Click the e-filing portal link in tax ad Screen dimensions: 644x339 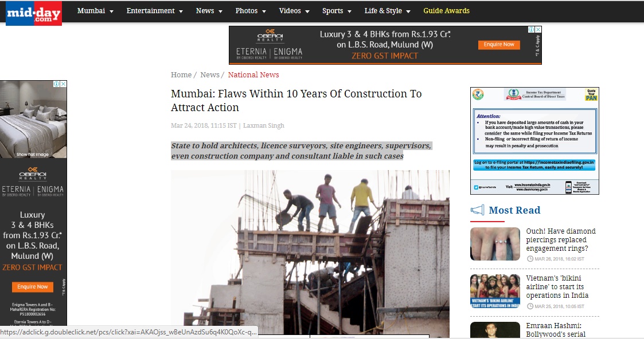pyautogui.click(x=534, y=165)
